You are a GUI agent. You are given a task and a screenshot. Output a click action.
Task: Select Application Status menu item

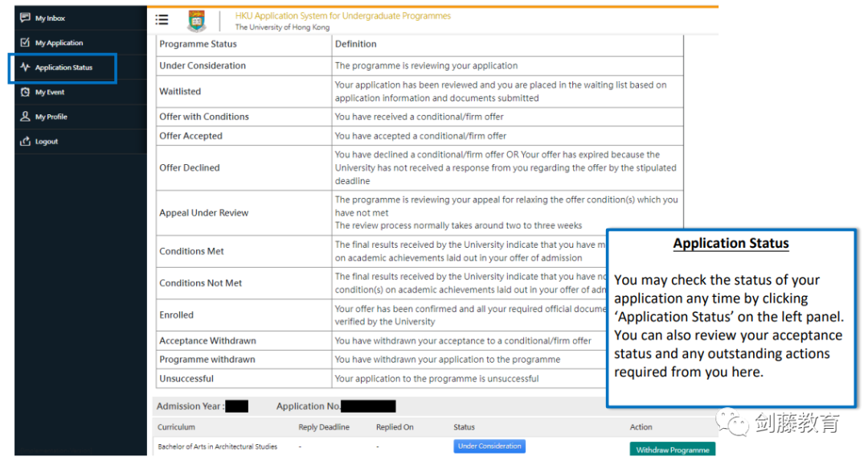(63, 68)
